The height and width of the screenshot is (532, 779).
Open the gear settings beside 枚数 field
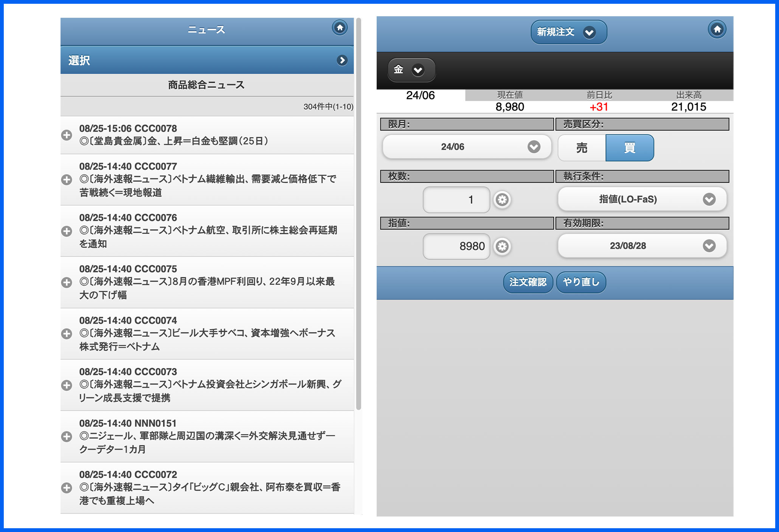tap(502, 199)
